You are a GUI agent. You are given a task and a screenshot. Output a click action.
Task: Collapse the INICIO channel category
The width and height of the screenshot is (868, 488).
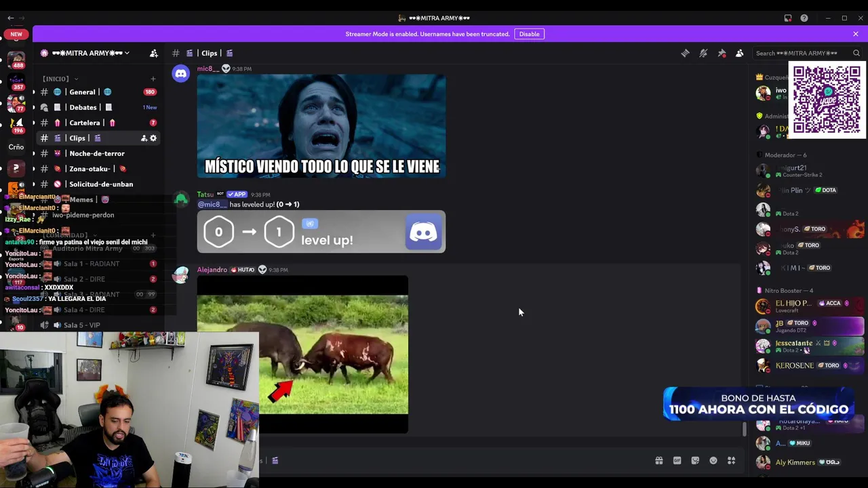(x=60, y=79)
